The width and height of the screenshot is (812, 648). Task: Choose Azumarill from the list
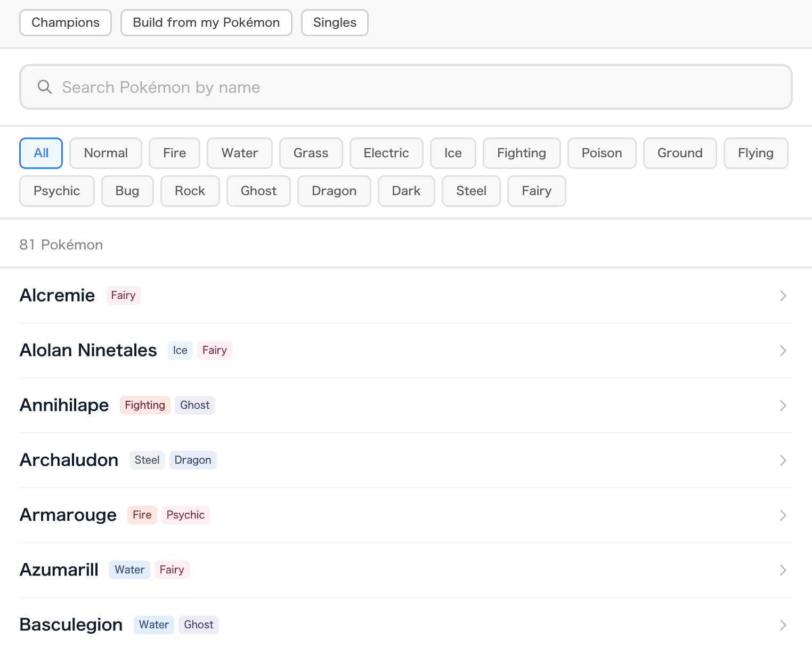tap(59, 570)
